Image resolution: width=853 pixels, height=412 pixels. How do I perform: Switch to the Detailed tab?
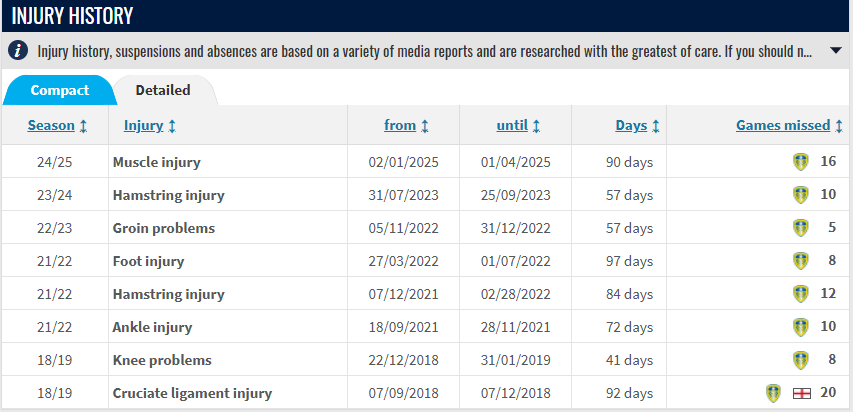click(x=163, y=90)
